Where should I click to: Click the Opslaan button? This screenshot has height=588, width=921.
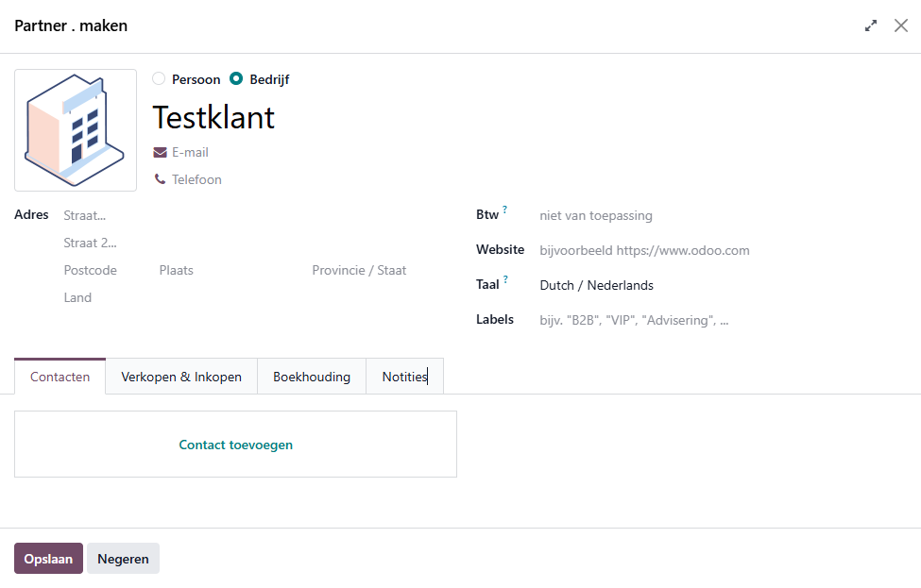coord(48,559)
